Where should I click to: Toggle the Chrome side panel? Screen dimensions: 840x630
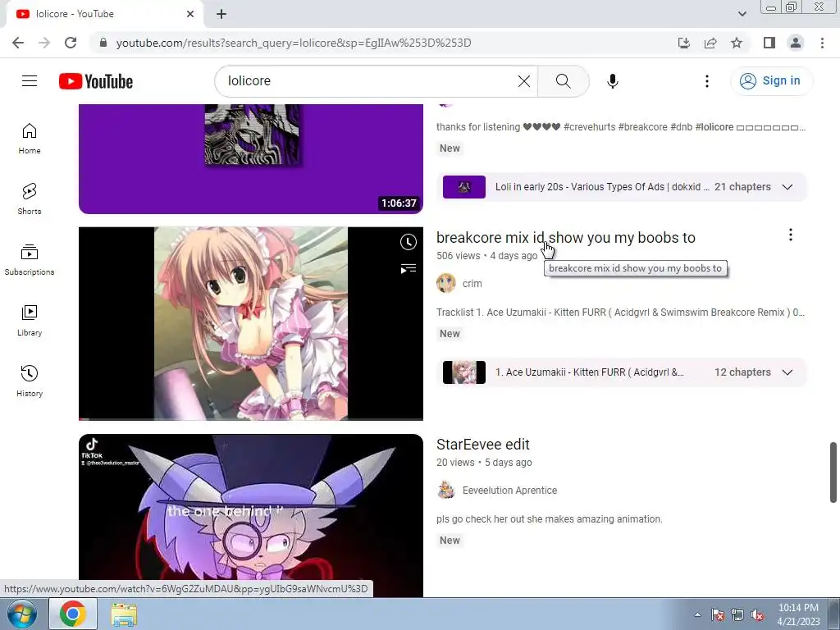pyautogui.click(x=769, y=43)
